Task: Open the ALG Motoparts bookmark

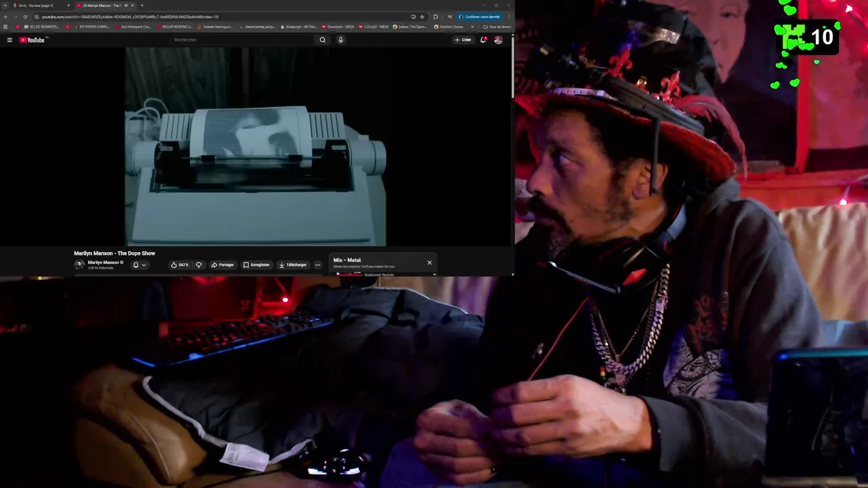Action: point(133,27)
